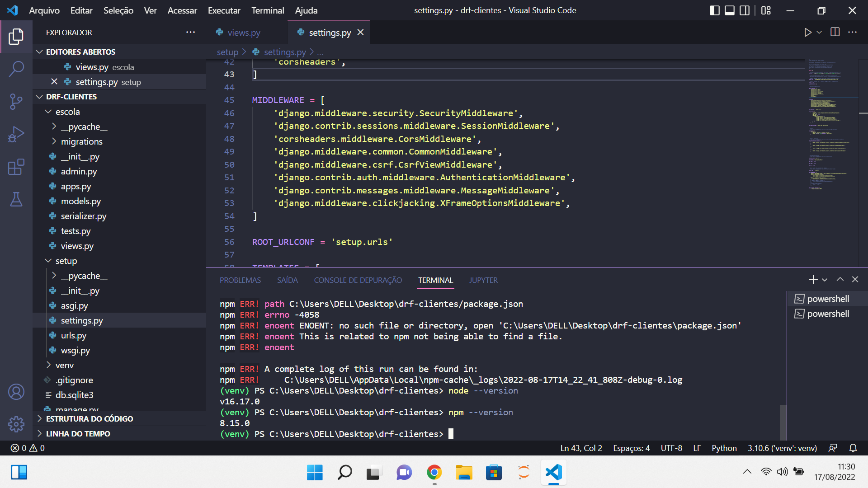This screenshot has width=868, height=488.
Task: Switch to the Console de Depuração tab
Action: 358,280
